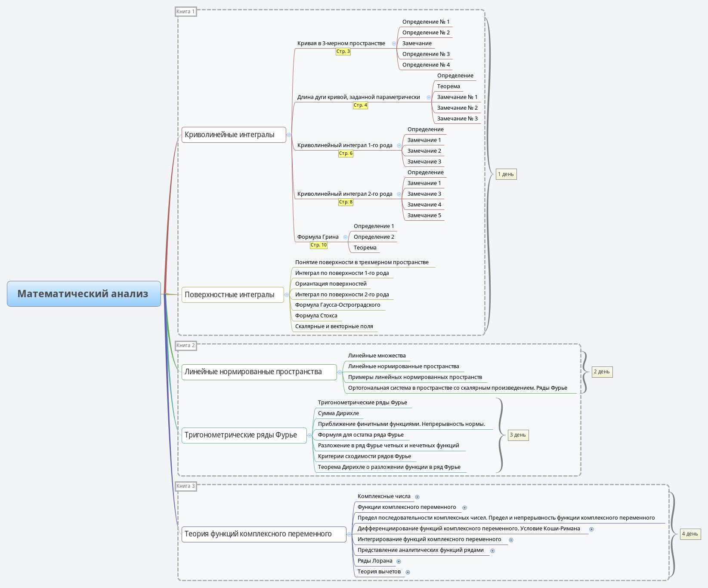Collapse Криволинейный интеграл 1-го рода subtopics
The height and width of the screenshot is (588, 708).
pos(399,145)
